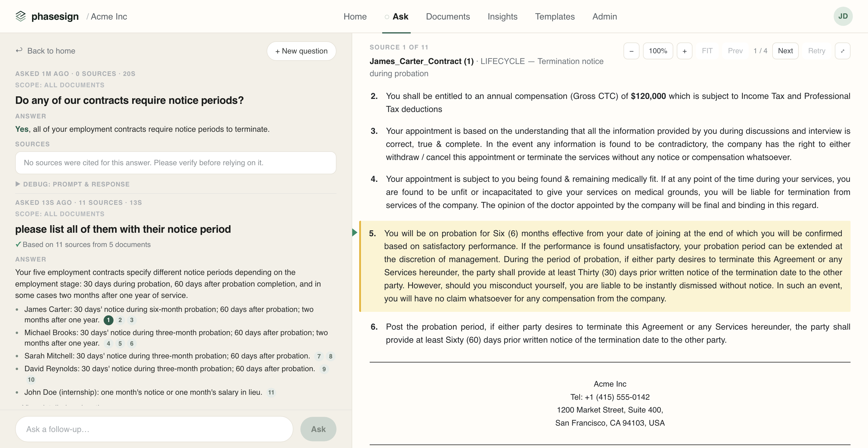Open the Templates tab
The width and height of the screenshot is (868, 448).
pos(555,17)
